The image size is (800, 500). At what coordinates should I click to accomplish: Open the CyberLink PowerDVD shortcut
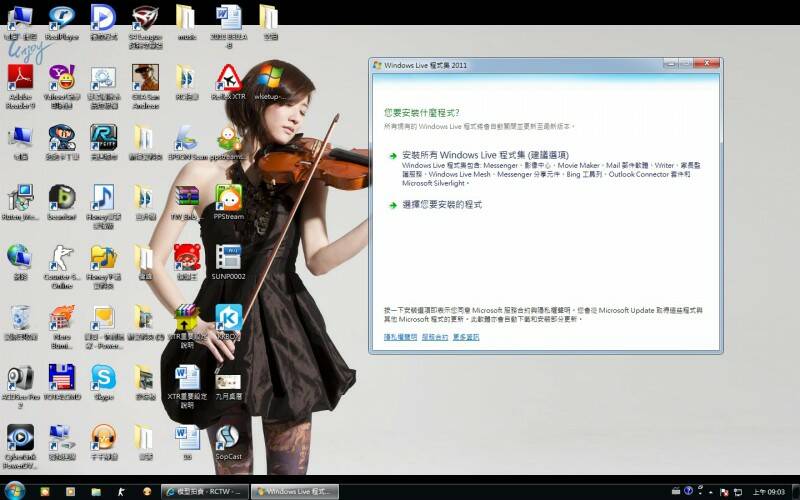click(x=20, y=446)
